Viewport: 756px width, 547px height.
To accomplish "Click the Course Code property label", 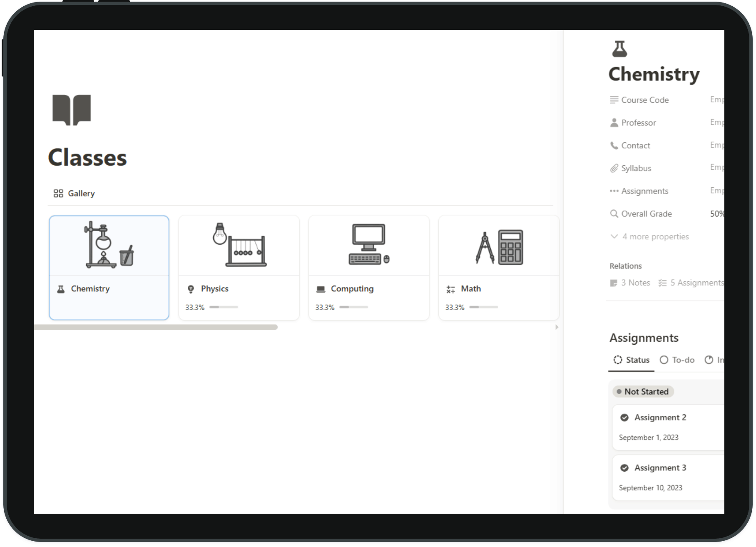I will (x=645, y=100).
